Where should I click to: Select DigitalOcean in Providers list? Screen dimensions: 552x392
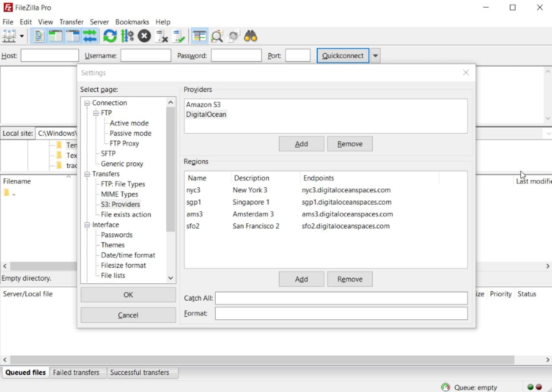point(206,115)
